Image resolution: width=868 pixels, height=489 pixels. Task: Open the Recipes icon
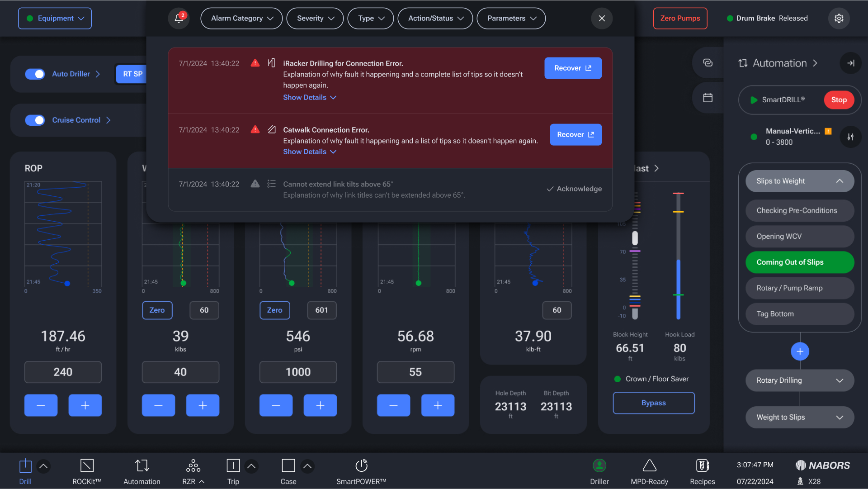pyautogui.click(x=702, y=465)
